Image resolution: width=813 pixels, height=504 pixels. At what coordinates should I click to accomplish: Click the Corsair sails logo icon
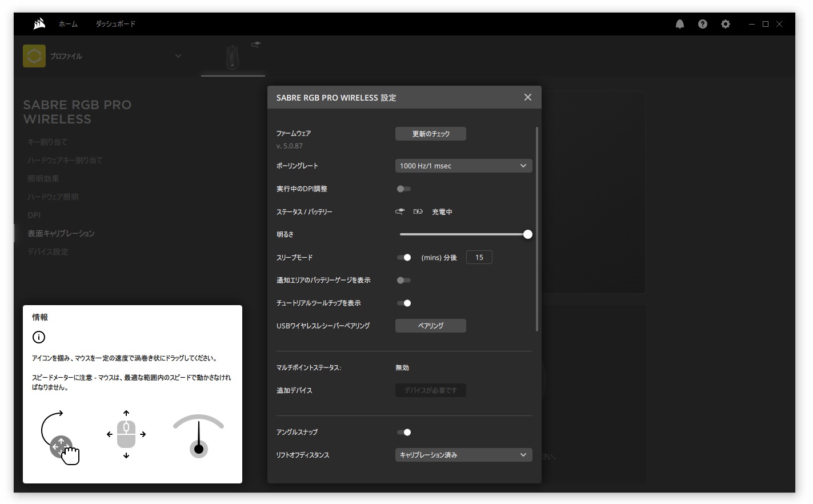coord(39,23)
